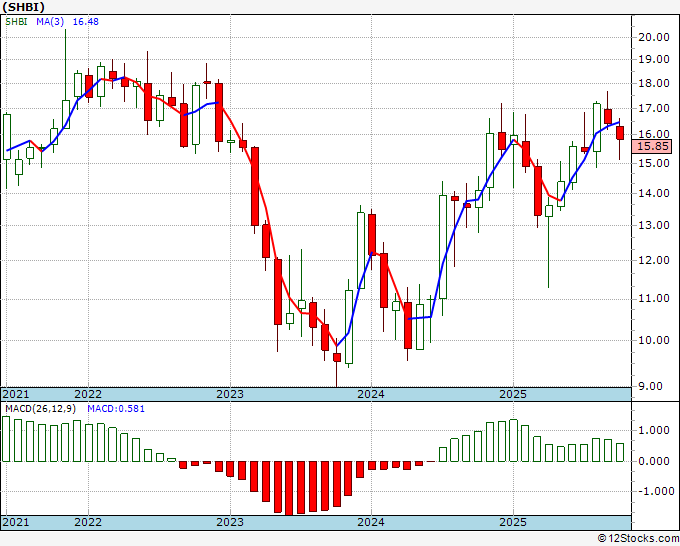Click the 13.00 price axis label
The height and width of the screenshot is (546, 680).
coord(654,226)
